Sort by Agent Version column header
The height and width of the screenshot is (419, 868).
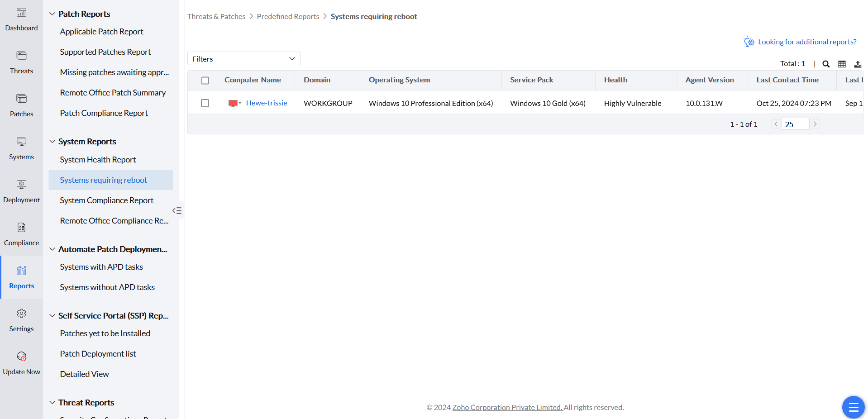click(x=710, y=80)
